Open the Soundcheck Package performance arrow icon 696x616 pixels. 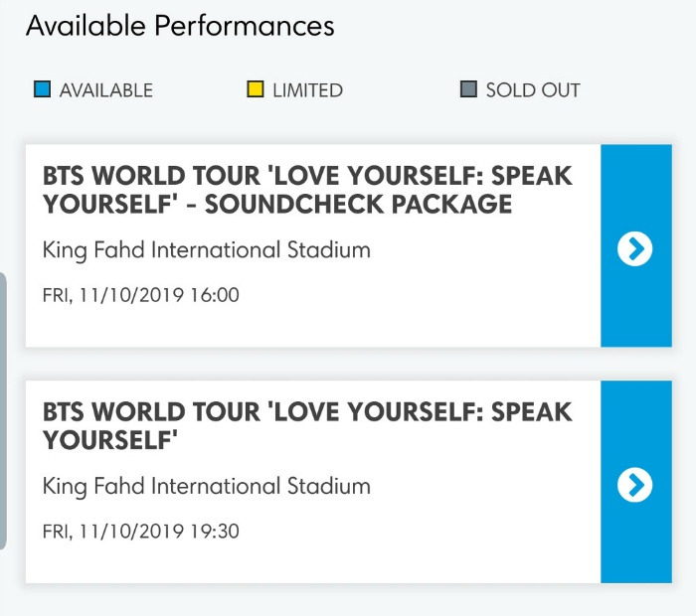[634, 248]
